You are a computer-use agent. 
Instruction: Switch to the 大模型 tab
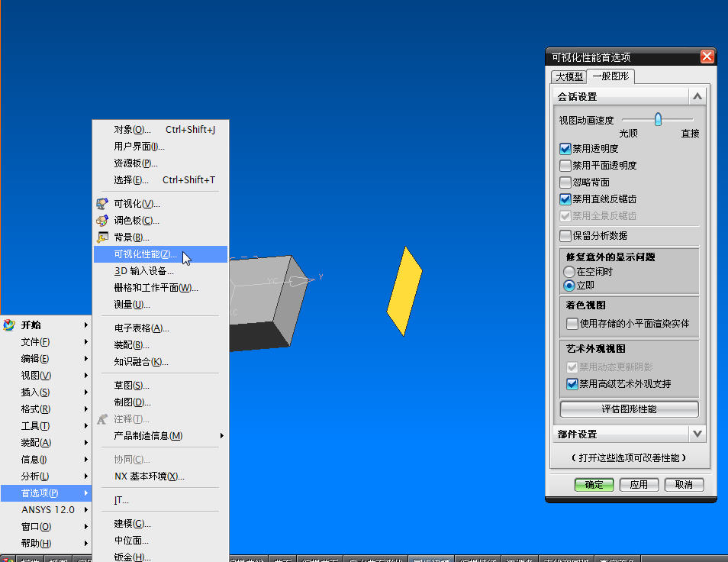(569, 76)
